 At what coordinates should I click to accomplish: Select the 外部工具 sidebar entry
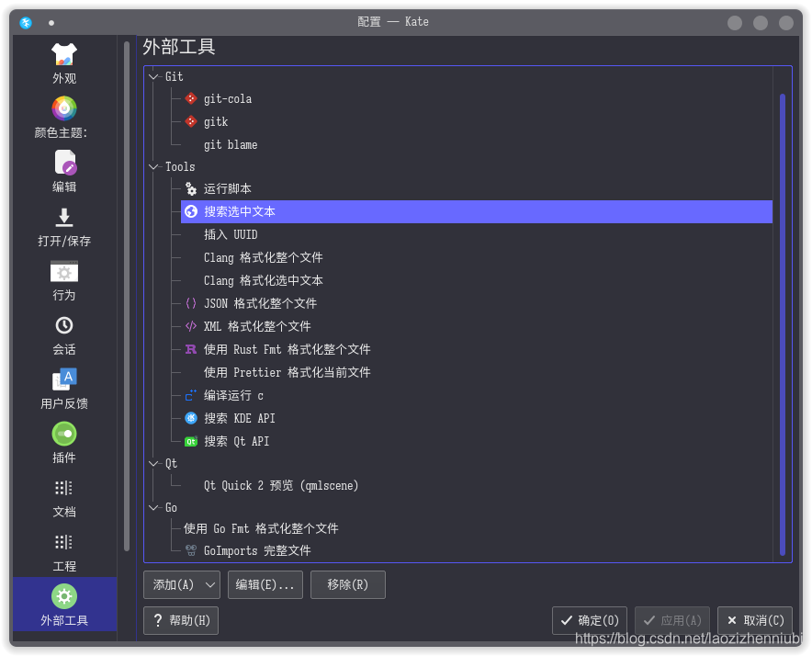point(64,605)
